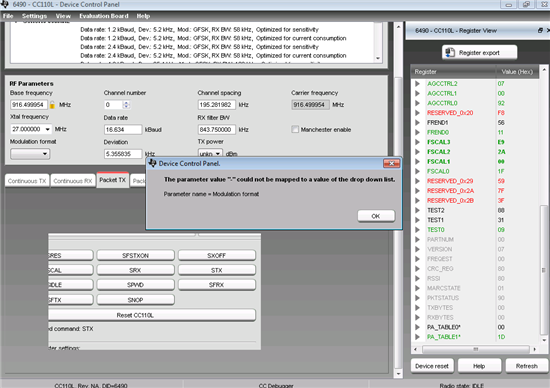Click the PA_TABLE1 register value 1D

pyautogui.click(x=501, y=337)
